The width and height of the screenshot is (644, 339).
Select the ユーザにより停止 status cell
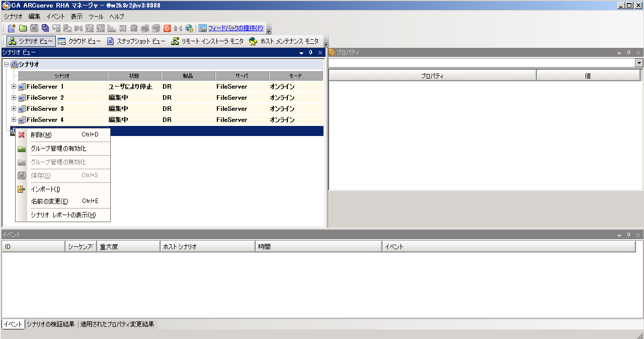click(130, 87)
